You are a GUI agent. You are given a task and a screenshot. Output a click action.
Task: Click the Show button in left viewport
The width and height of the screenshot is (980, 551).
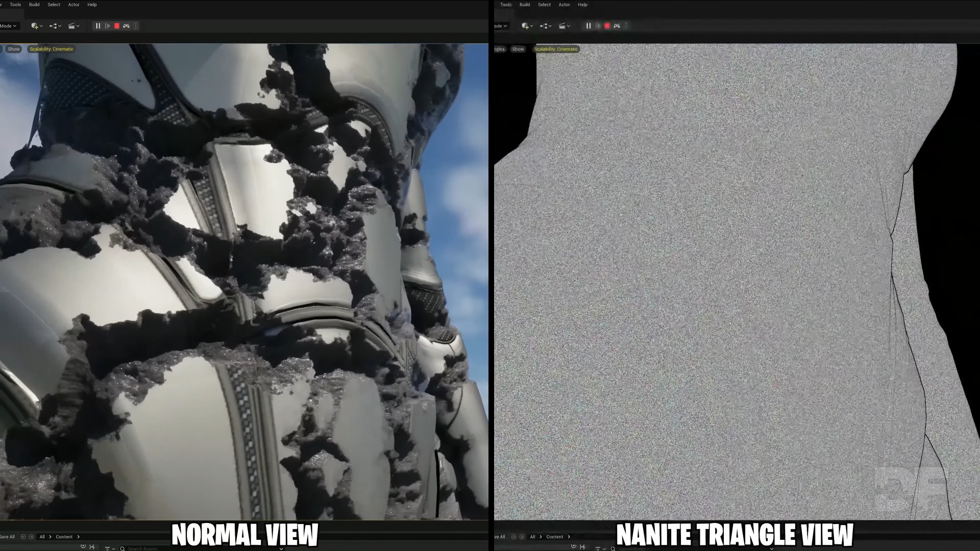(x=14, y=49)
